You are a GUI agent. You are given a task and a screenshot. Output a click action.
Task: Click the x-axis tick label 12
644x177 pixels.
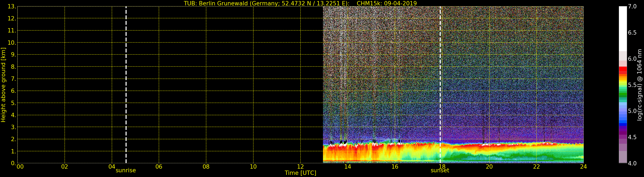coord(300,167)
